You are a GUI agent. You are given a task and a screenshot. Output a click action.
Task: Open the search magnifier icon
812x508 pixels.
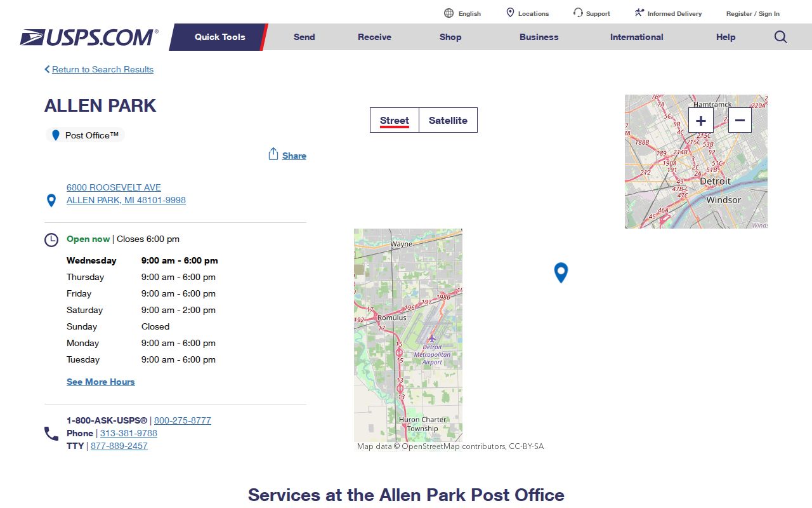pos(781,37)
